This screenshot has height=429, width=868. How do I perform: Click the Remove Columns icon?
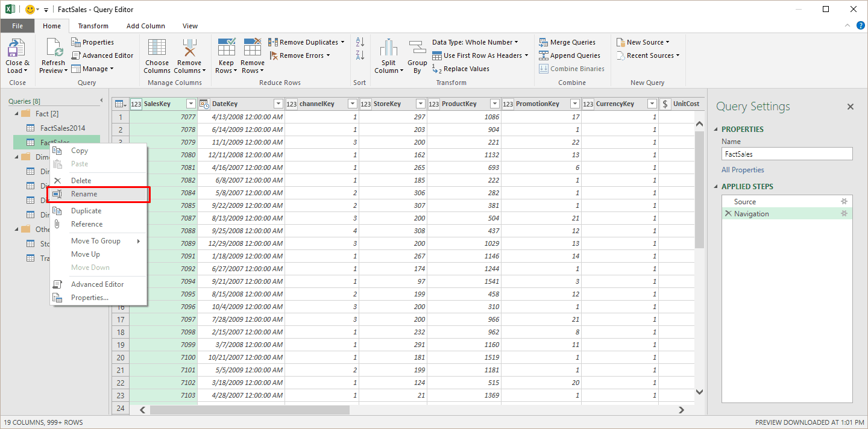tap(189, 48)
